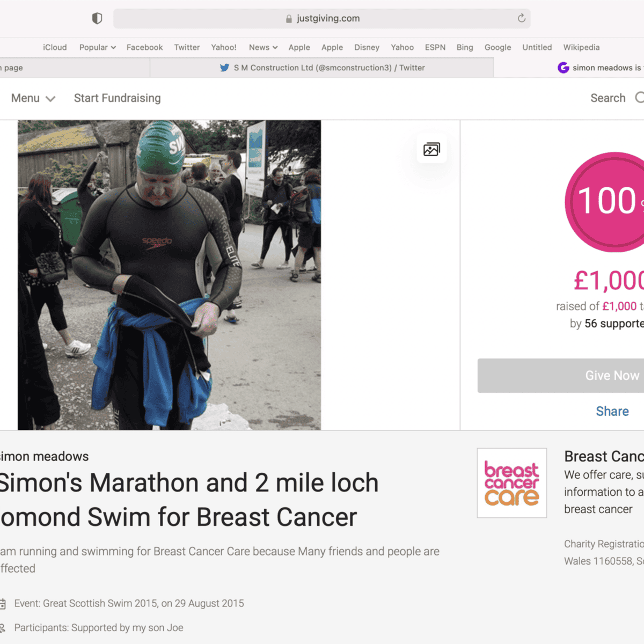
Task: Reload the justgiving.com page
Action: click(521, 18)
